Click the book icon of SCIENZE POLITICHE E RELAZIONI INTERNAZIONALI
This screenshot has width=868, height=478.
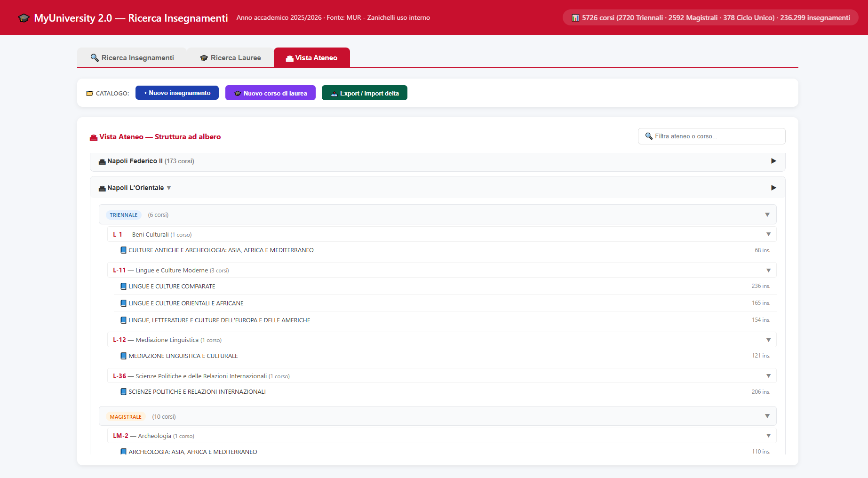tap(123, 391)
